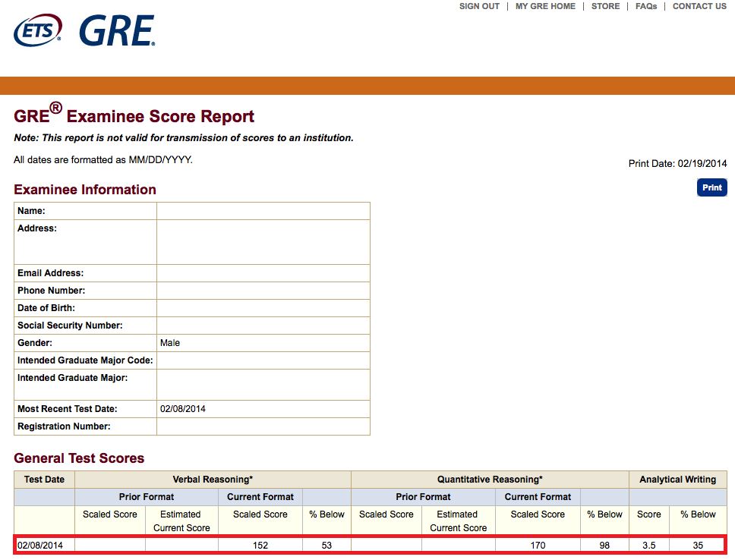The image size is (735, 560).
Task: Go to the STORE link
Action: [x=605, y=6]
